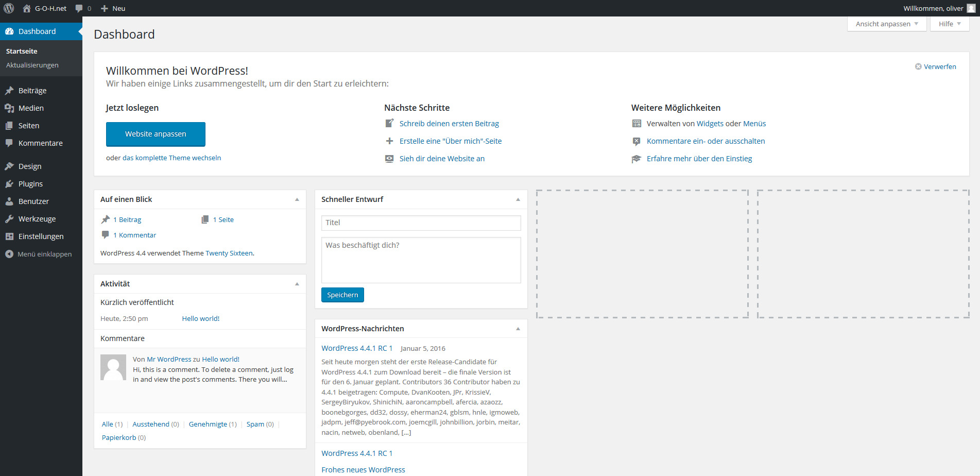Click graduation cap icon beside Erfahre mehr
Image resolution: width=980 pixels, height=476 pixels.
[637, 159]
